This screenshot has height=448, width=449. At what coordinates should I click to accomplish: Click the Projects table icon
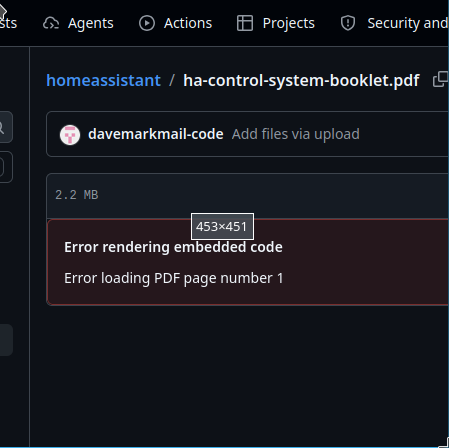245,23
